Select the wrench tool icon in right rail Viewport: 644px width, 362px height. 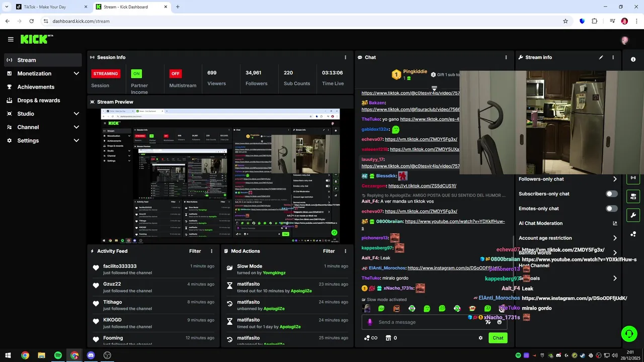(x=633, y=215)
